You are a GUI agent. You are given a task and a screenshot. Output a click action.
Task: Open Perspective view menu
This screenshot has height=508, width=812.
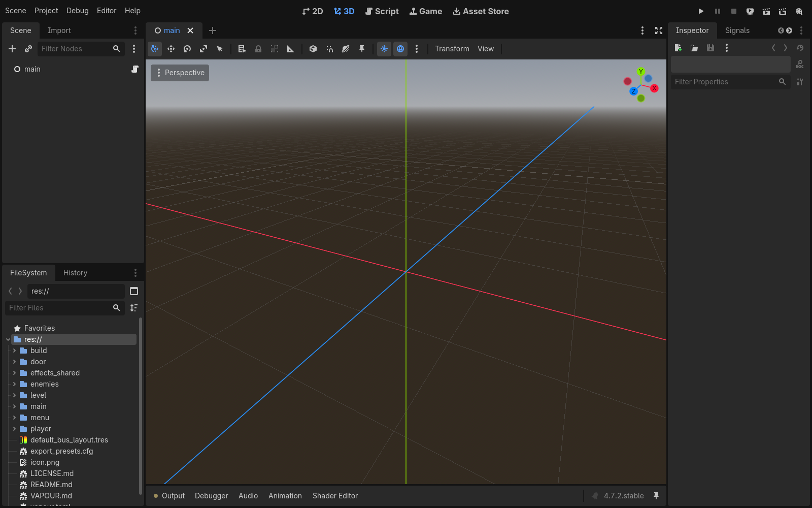tap(180, 73)
